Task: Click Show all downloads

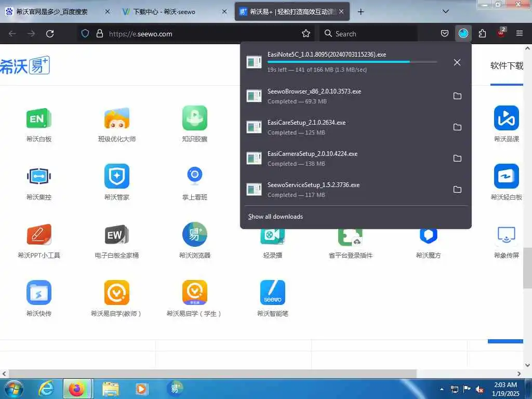Action: 275,217
